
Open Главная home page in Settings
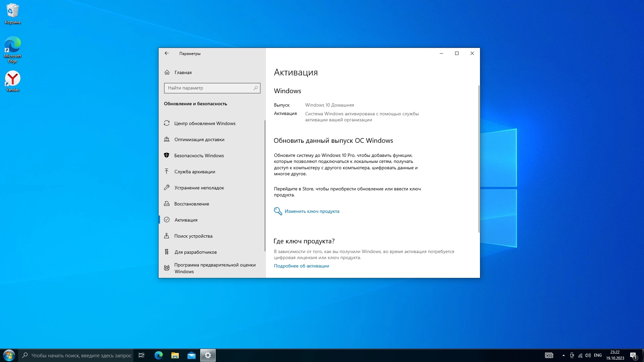point(183,72)
